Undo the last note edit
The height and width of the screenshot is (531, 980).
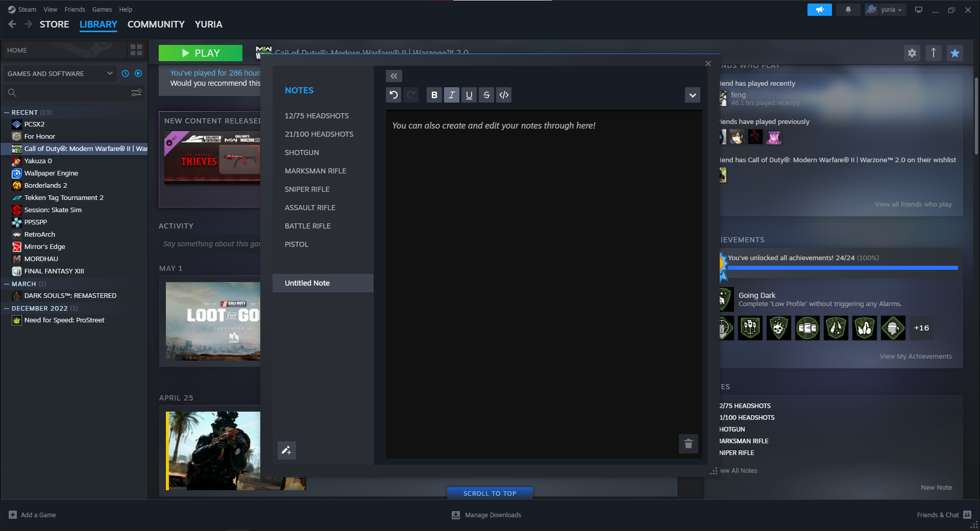coord(394,95)
